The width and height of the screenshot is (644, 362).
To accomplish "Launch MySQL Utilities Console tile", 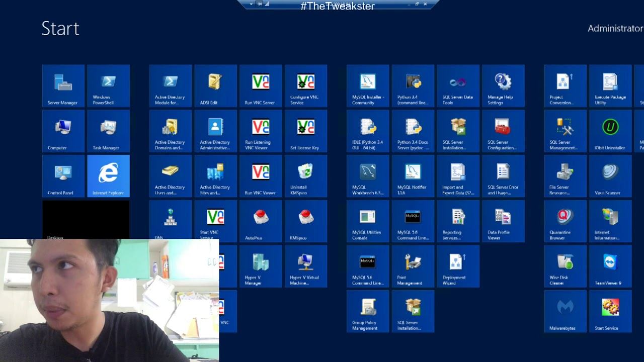I will [368, 221].
